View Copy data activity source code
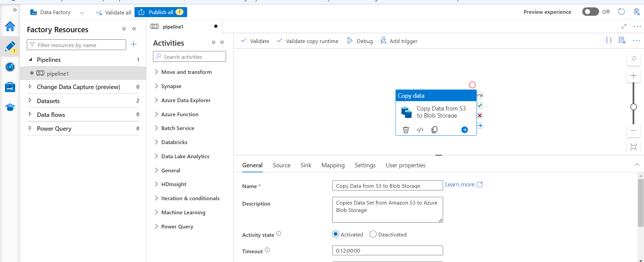The image size is (644, 262). (x=420, y=130)
